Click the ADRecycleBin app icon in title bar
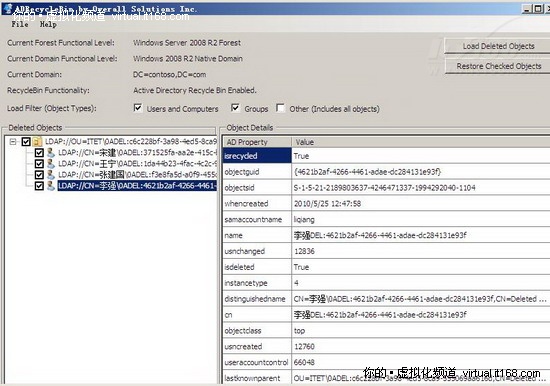This screenshot has height=386, width=550. [8, 8]
